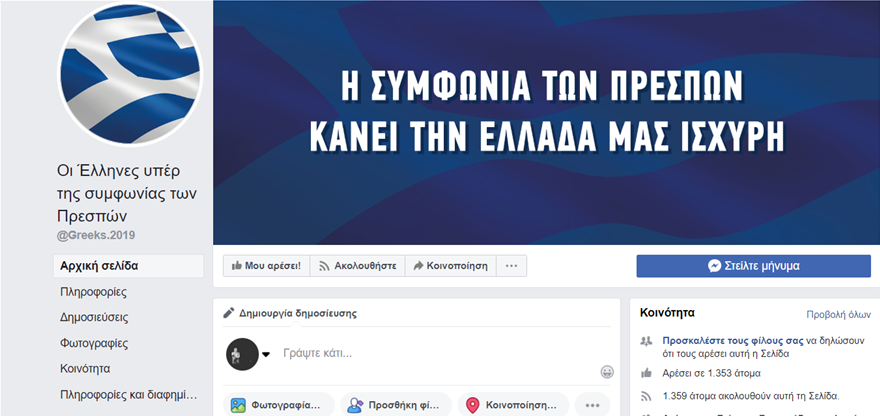The width and height of the screenshot is (880, 416).
Task: Select Αρχική σελίδα in sidebar
Action: pyautogui.click(x=129, y=266)
